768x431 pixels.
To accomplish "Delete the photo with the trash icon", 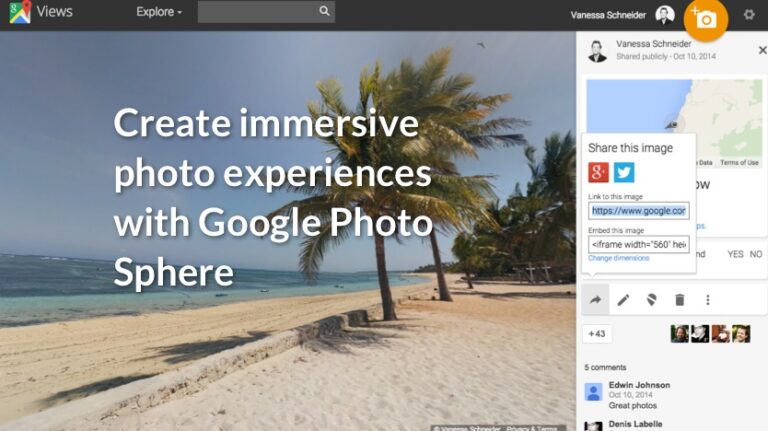I will (680, 300).
